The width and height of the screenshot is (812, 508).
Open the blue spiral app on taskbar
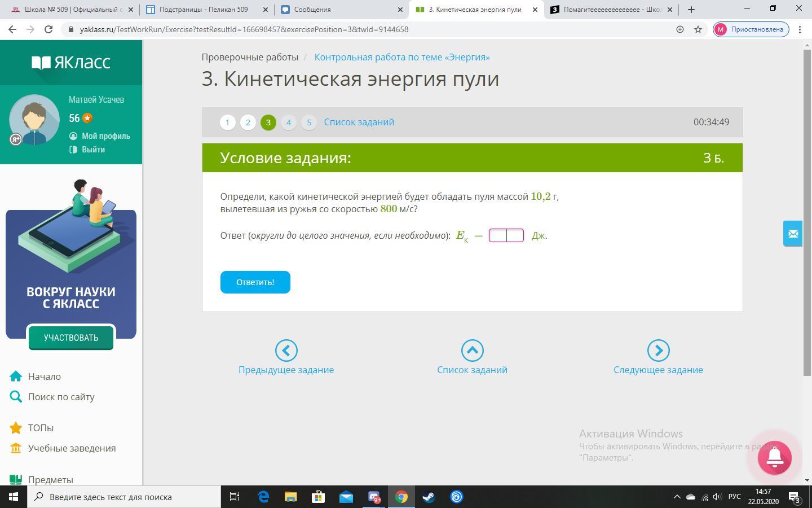(457, 497)
